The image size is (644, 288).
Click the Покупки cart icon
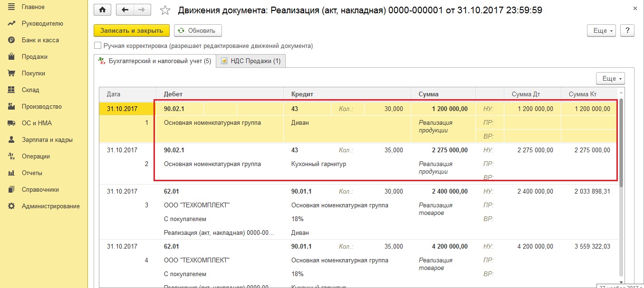(x=11, y=73)
